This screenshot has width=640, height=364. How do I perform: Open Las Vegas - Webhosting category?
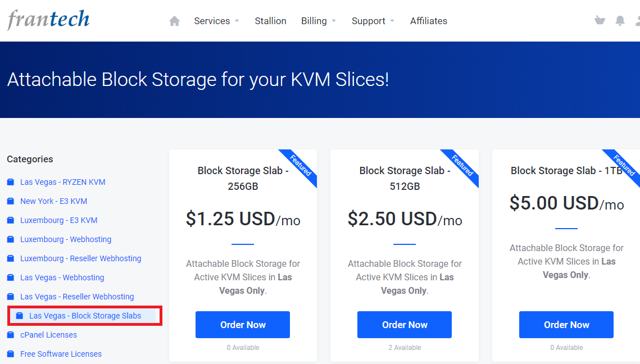pyautogui.click(x=62, y=277)
